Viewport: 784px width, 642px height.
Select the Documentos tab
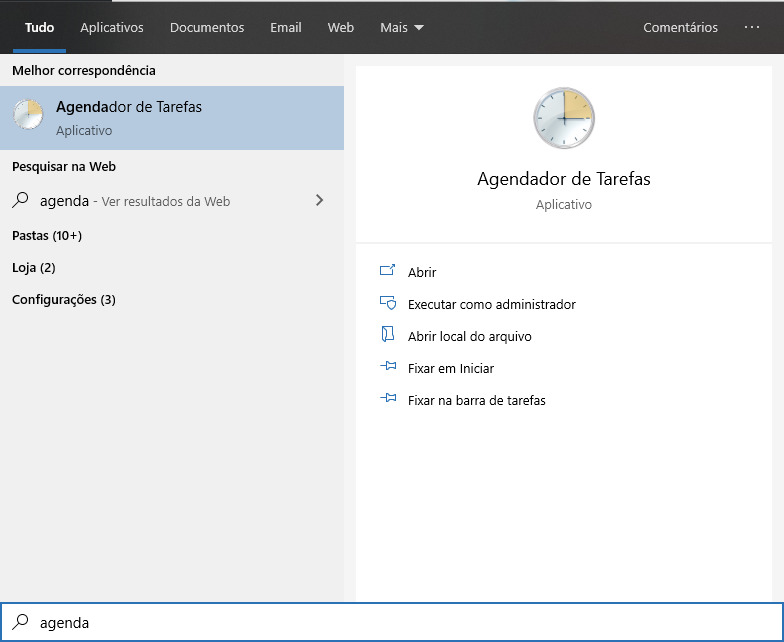207,28
